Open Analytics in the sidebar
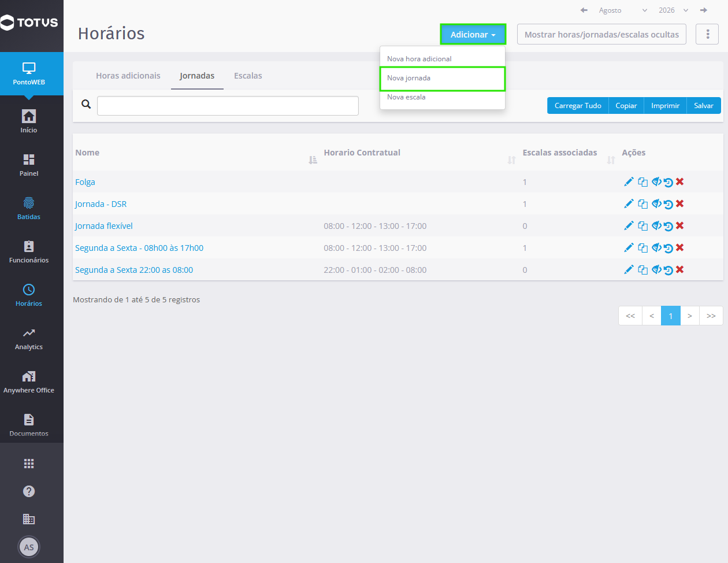The image size is (728, 563). click(29, 339)
